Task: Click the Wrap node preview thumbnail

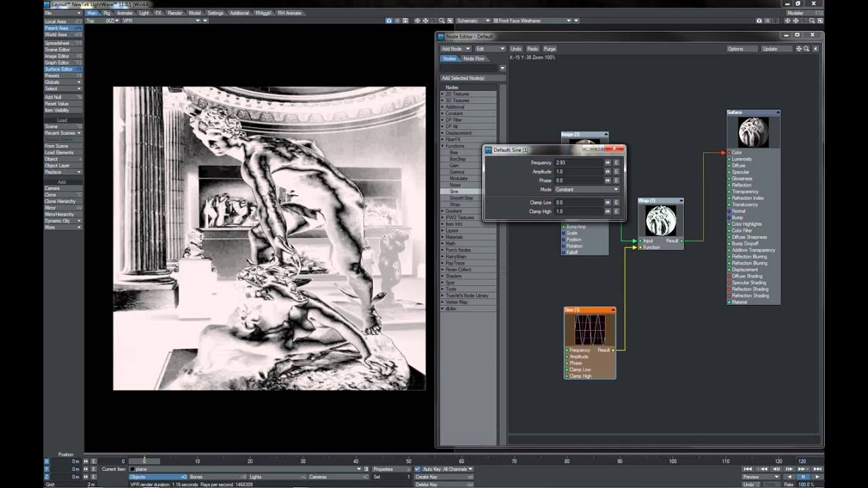Action: click(x=660, y=220)
